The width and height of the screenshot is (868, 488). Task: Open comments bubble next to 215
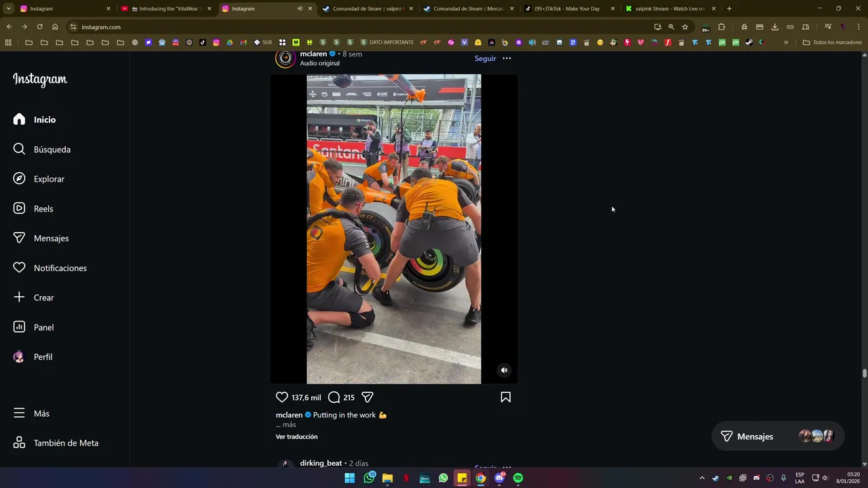pos(334,397)
